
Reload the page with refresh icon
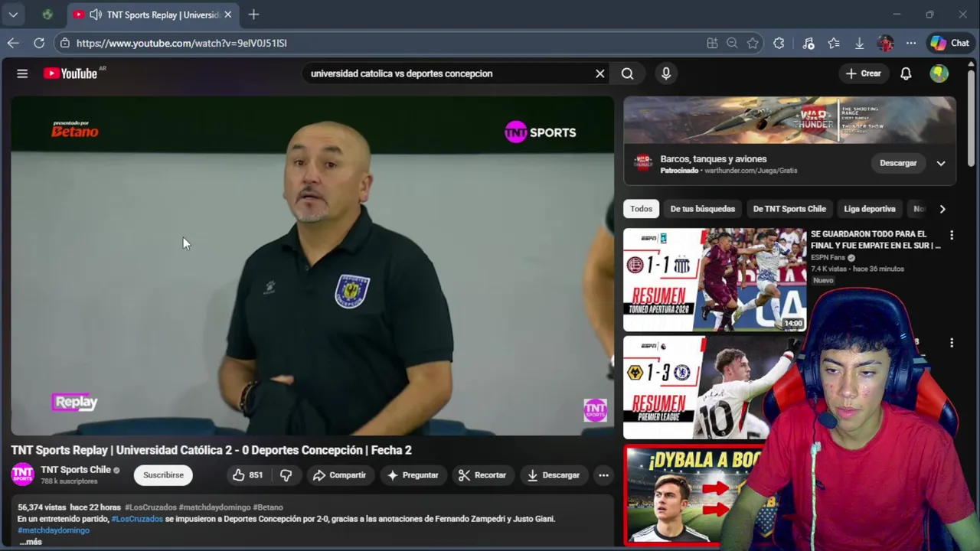[39, 43]
